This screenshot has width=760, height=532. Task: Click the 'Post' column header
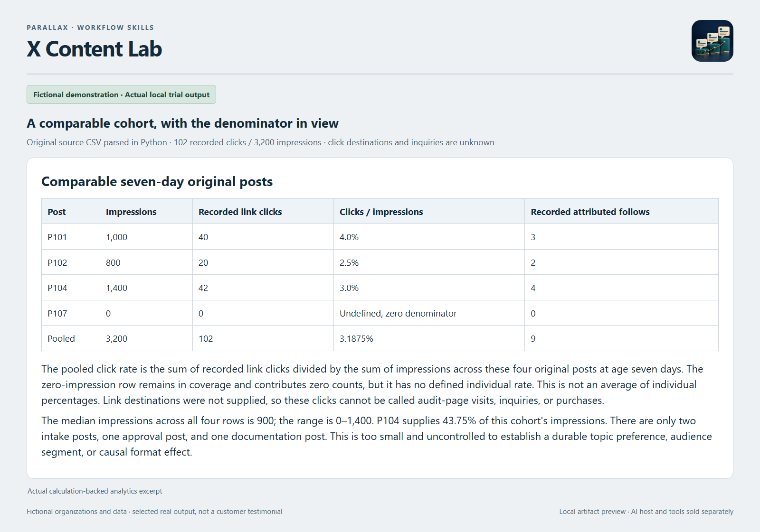pyautogui.click(x=71, y=212)
